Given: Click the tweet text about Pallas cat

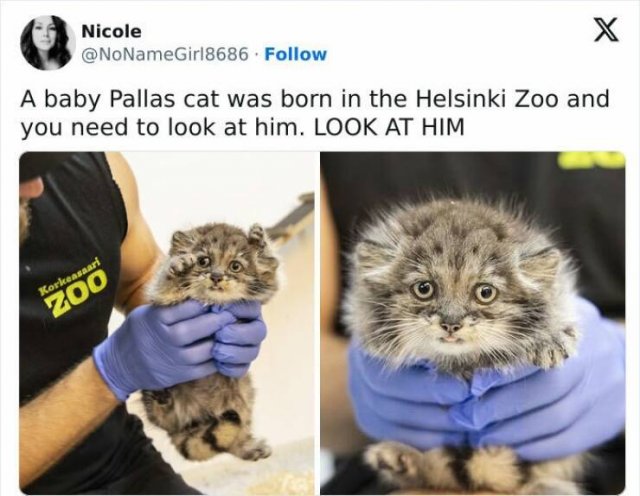Looking at the screenshot, I should pos(315,113).
